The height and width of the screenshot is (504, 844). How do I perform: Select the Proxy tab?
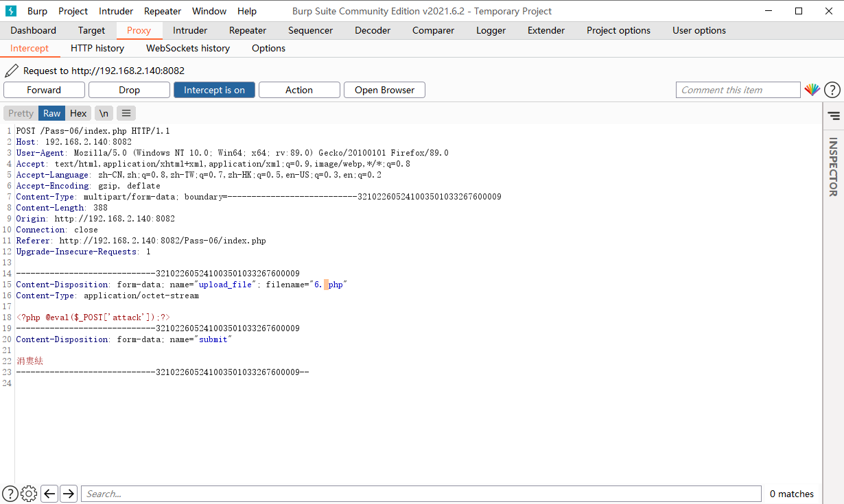click(x=139, y=30)
